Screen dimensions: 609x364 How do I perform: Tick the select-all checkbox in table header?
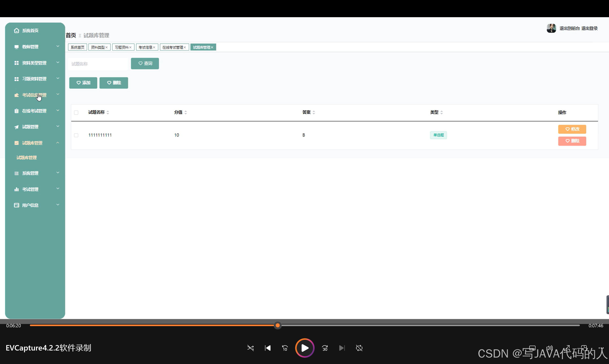(x=76, y=113)
